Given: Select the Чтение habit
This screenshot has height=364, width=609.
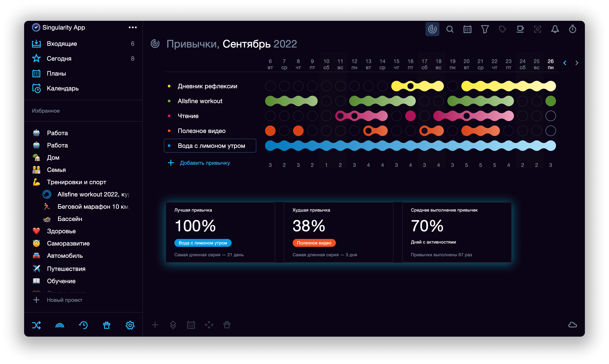Looking at the screenshot, I should coord(210,116).
